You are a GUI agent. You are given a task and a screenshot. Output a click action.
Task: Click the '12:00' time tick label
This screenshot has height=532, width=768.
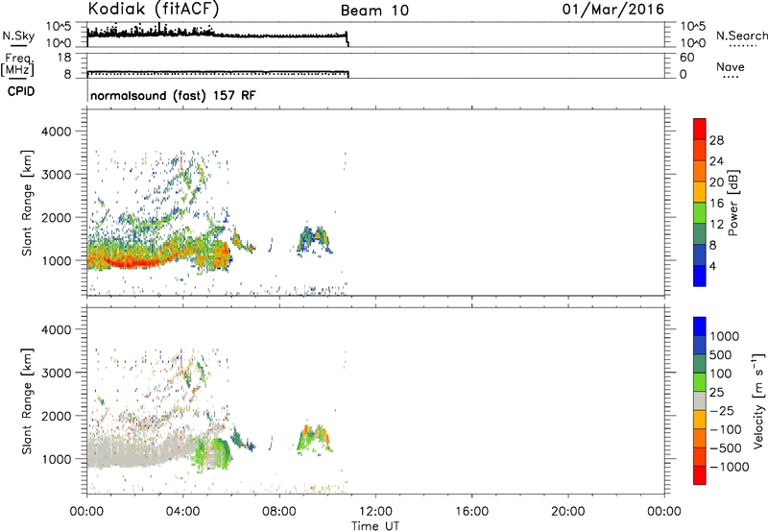pyautogui.click(x=375, y=512)
